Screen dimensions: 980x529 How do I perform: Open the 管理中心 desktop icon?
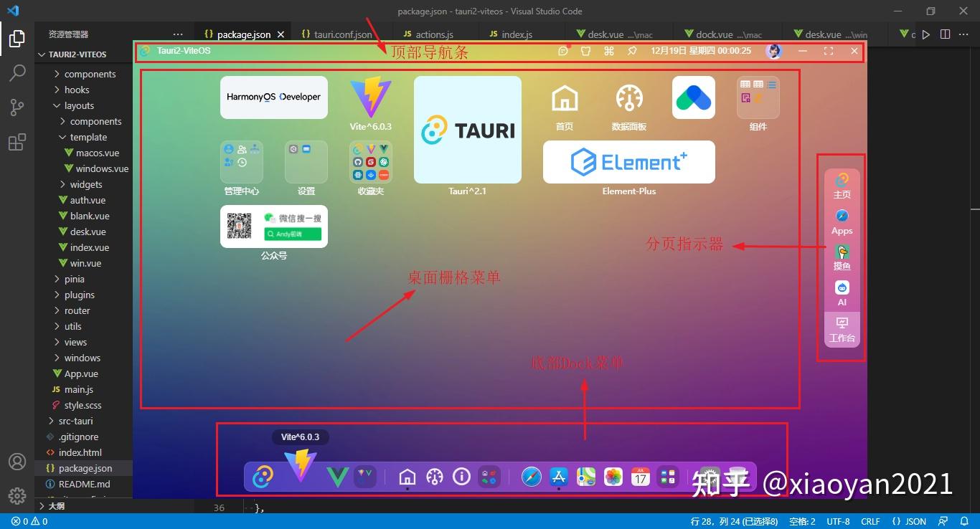pyautogui.click(x=242, y=161)
